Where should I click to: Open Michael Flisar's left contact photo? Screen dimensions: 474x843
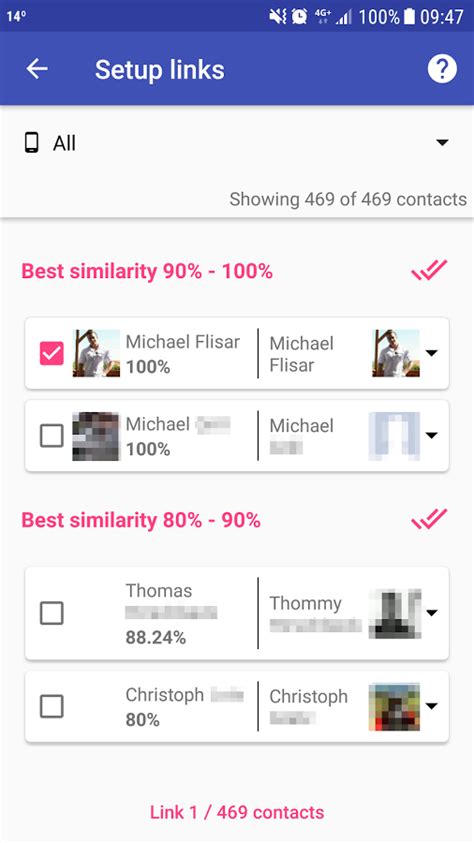click(96, 353)
